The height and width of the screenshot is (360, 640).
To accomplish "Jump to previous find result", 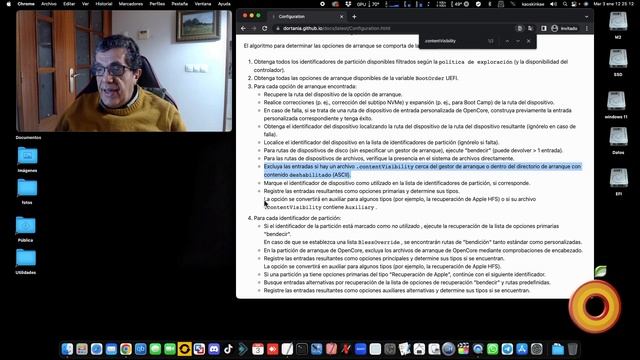I will (507, 41).
